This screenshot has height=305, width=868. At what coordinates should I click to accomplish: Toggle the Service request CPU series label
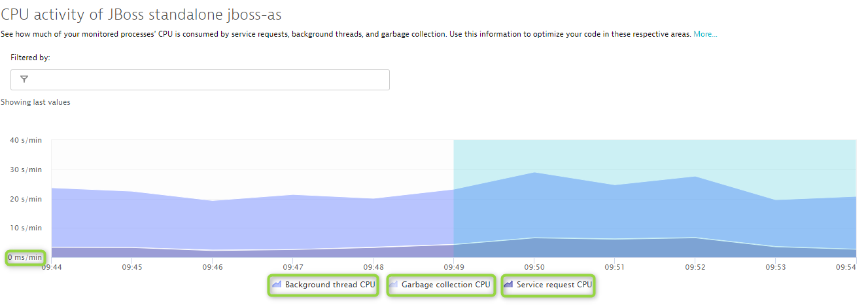[x=554, y=285]
